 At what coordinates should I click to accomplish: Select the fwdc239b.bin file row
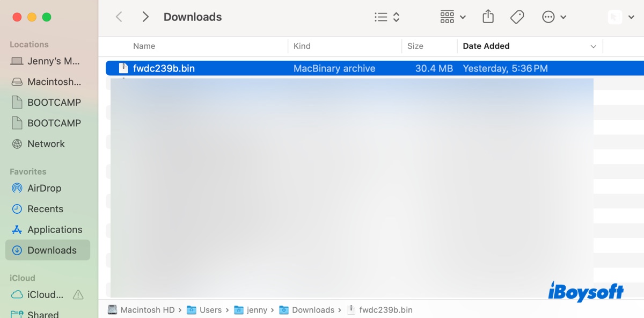(375, 68)
